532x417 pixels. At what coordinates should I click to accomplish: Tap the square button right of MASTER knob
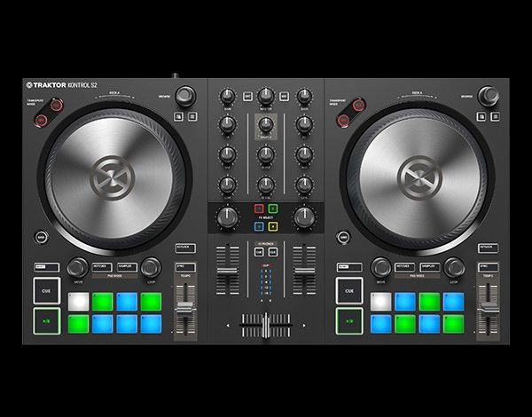285,97
